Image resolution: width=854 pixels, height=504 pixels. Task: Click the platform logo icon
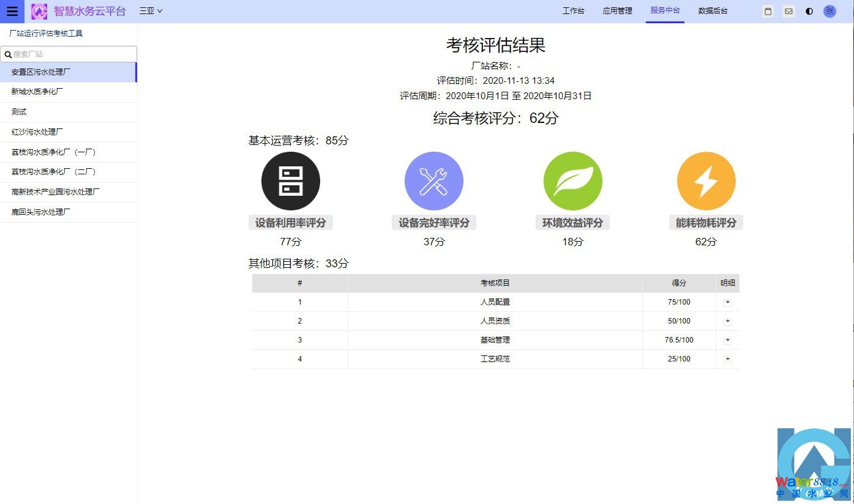[39, 11]
